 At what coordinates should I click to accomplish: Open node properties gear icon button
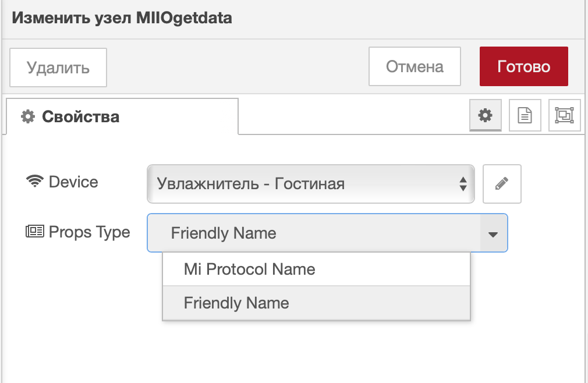[486, 115]
